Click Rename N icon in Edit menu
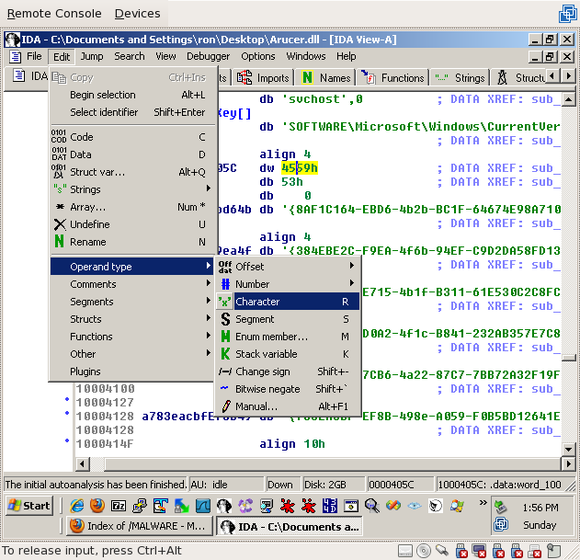Image resolution: width=580 pixels, height=560 pixels. click(x=59, y=242)
